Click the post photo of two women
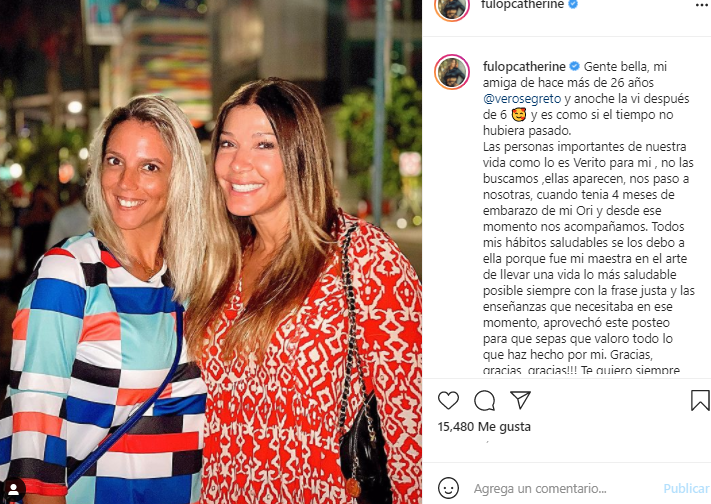This screenshot has width=711, height=504. tap(211, 252)
